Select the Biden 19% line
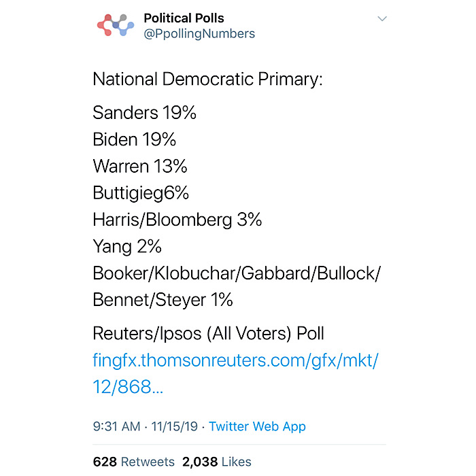 pos(134,139)
